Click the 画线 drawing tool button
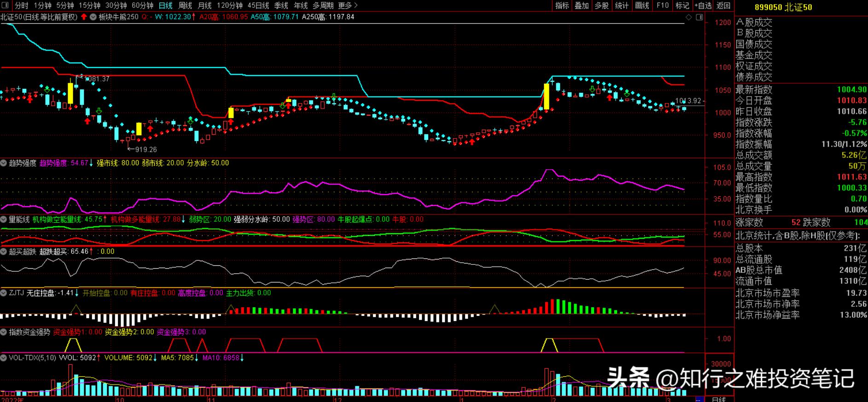 pos(642,6)
